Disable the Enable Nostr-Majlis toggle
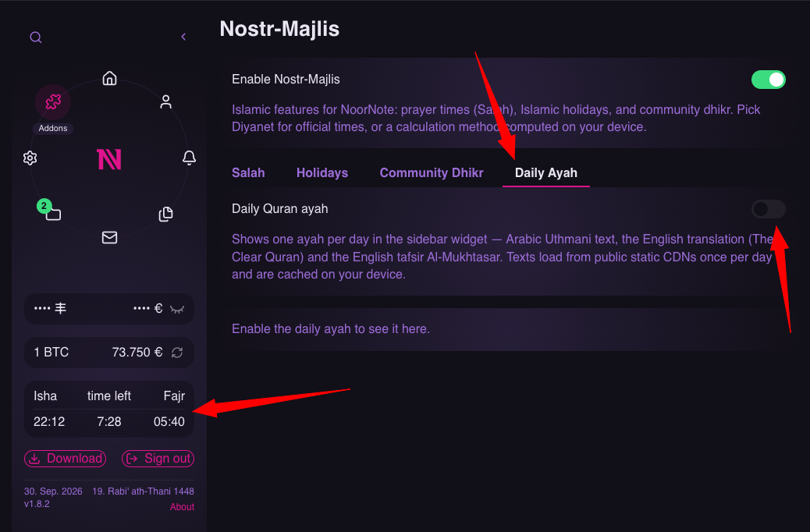 (x=768, y=80)
